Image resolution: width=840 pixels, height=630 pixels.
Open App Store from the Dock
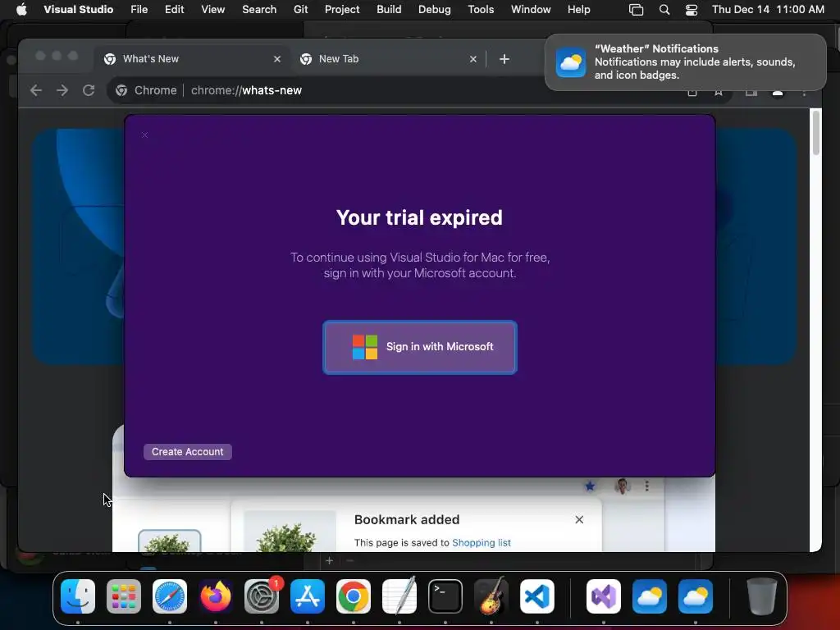[x=308, y=596]
